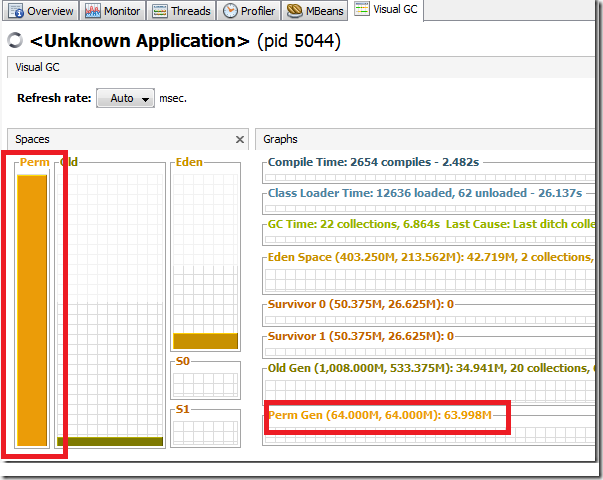The height and width of the screenshot is (480, 603).
Task: Click the Overview tab icon
Action: tap(15, 11)
